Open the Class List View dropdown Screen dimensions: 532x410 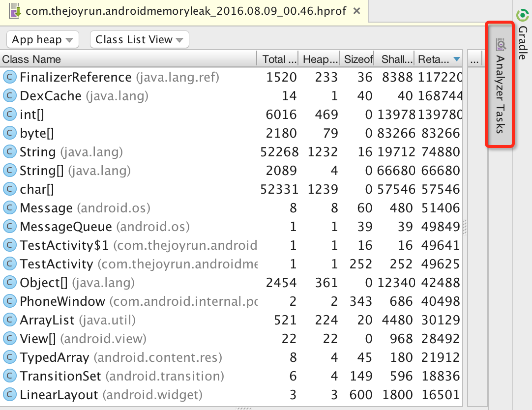pyautogui.click(x=139, y=39)
